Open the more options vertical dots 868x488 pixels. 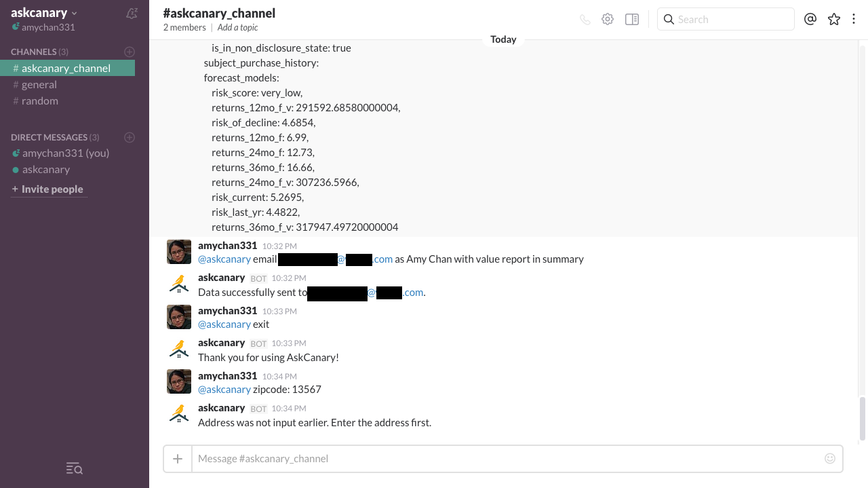854,19
